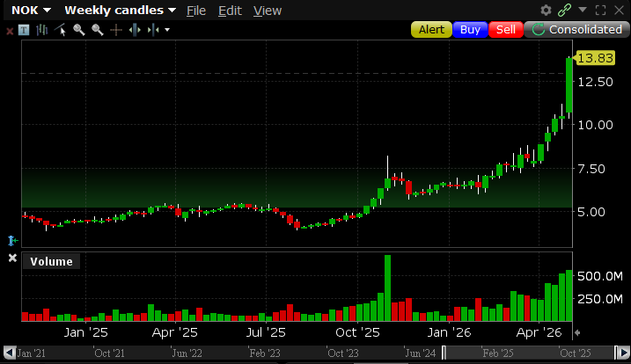Click the Apr '26 time axis label
This screenshot has width=631, height=364.
click(x=539, y=332)
